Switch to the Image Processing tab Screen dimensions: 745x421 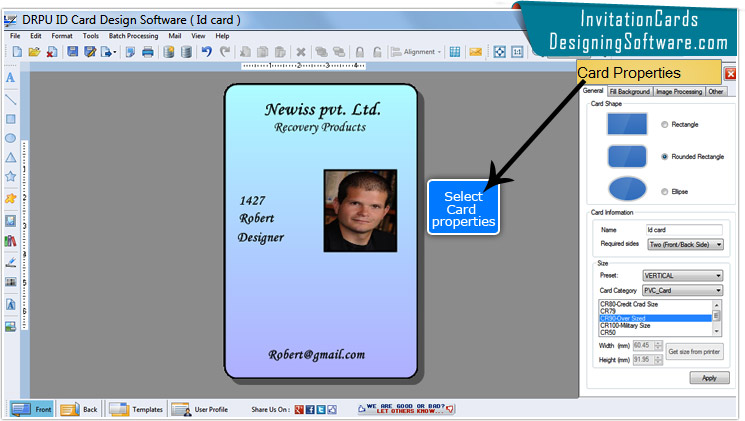679,92
